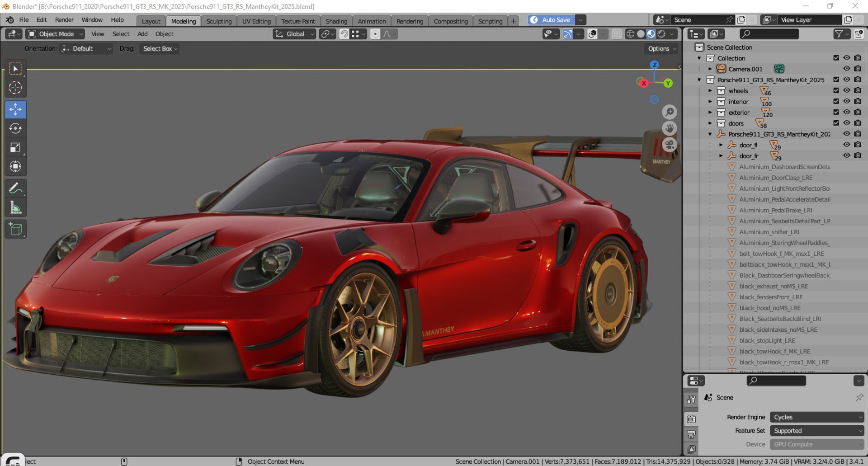Click the Scene name field
The width and height of the screenshot is (868, 466).
[698, 20]
